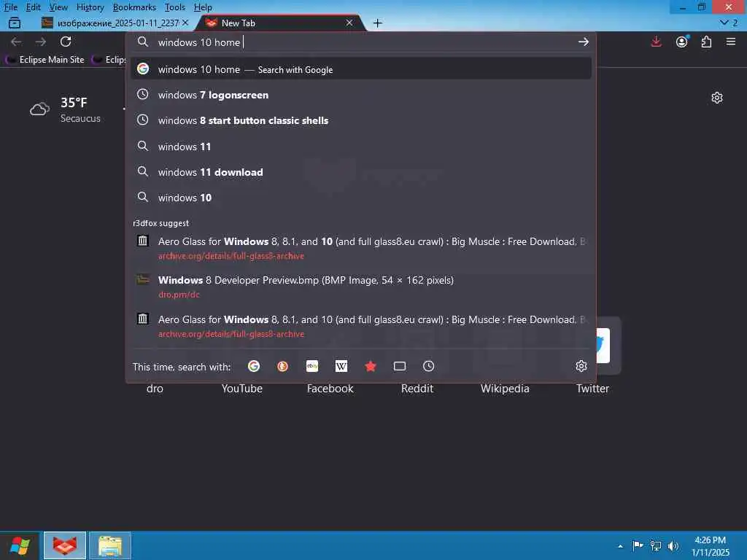Choose 'windows 8 start button classic shells'
This screenshot has width=747, height=560.
click(x=361, y=120)
